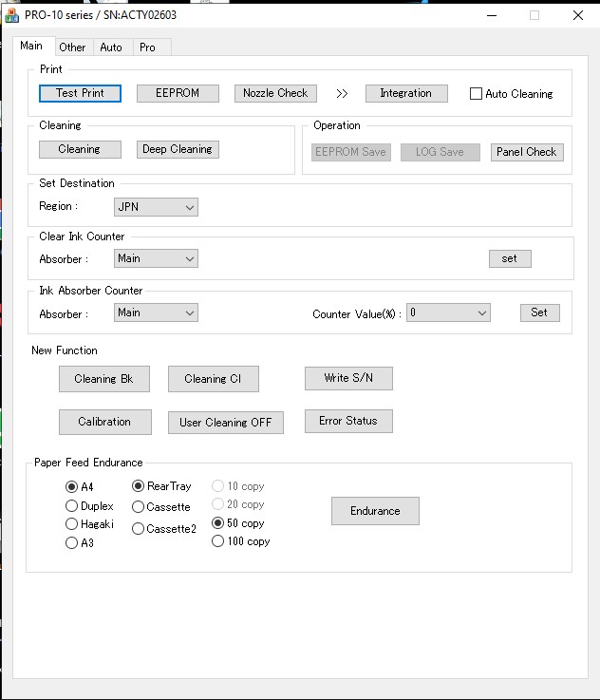The image size is (600, 700).
Task: Switch to the Other tab
Action: [72, 47]
